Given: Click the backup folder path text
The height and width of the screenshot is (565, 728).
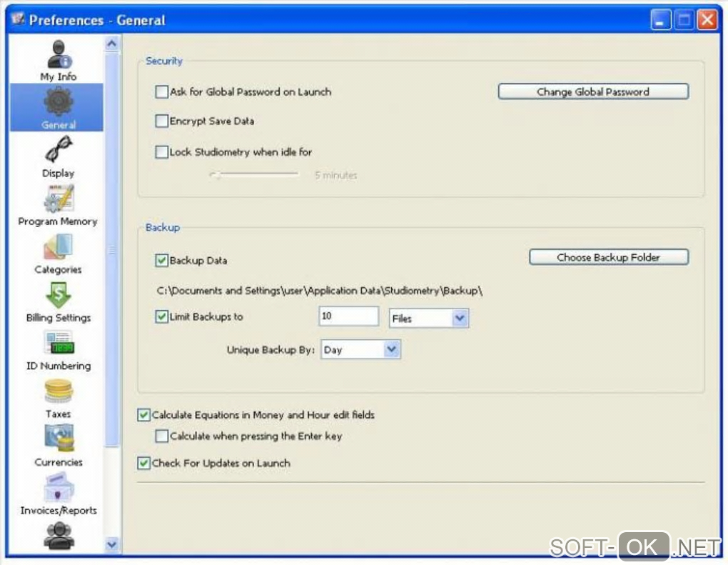Looking at the screenshot, I should 320,291.
